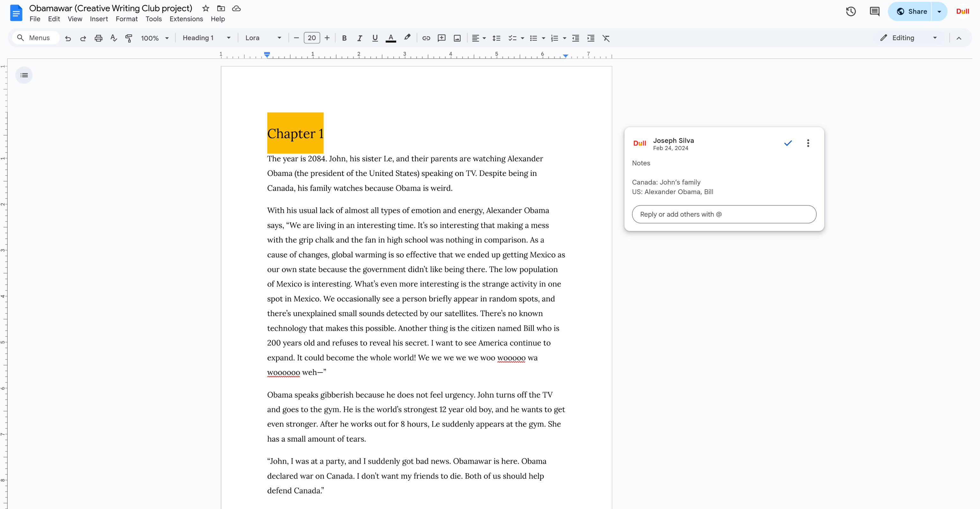Insert an image
This screenshot has height=509, width=980.
pos(457,38)
